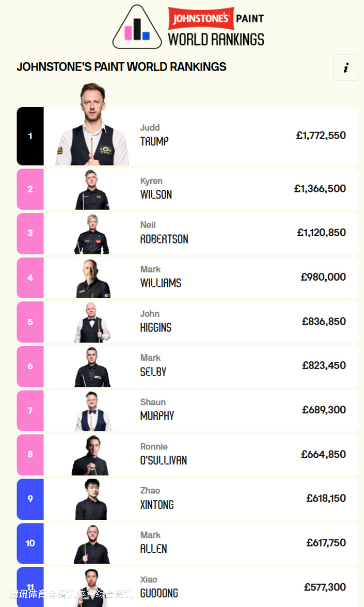Open the Judd Trump name link

coord(154,135)
